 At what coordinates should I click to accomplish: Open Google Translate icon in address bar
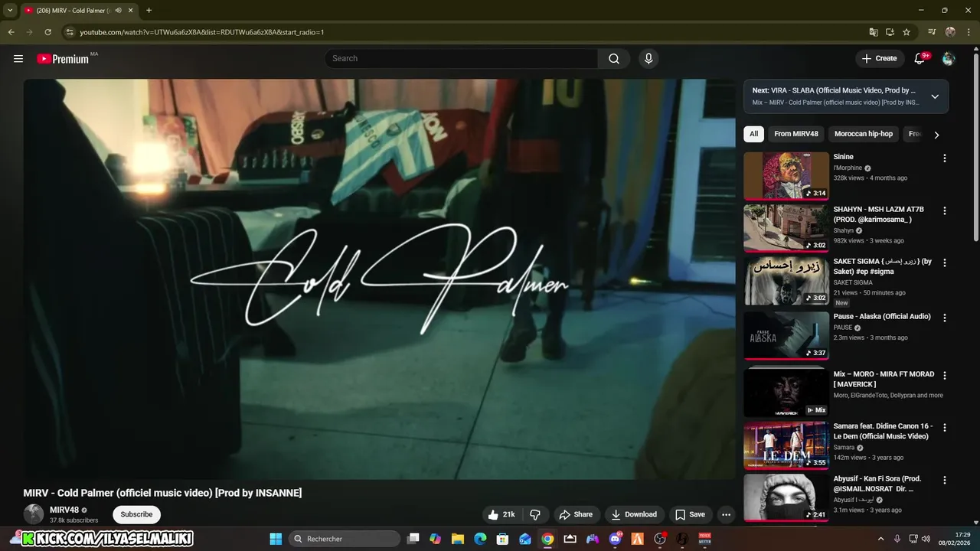874,32
